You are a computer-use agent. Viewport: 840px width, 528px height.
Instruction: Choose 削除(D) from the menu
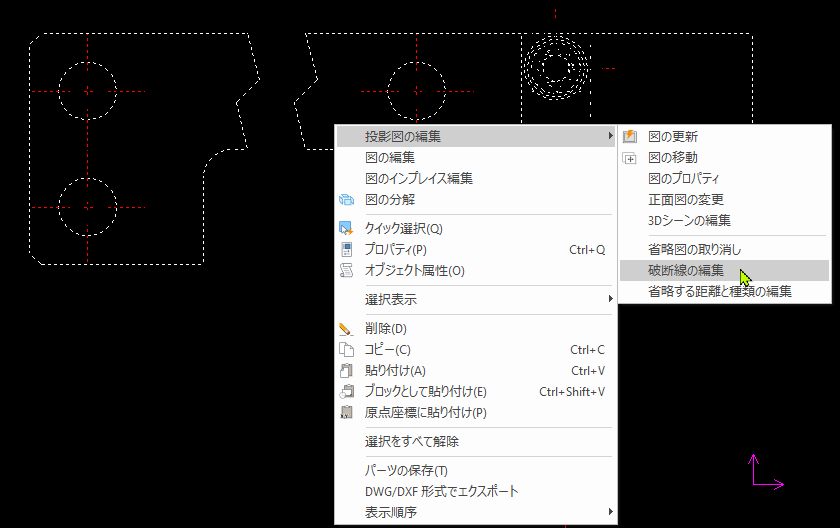tap(476, 328)
